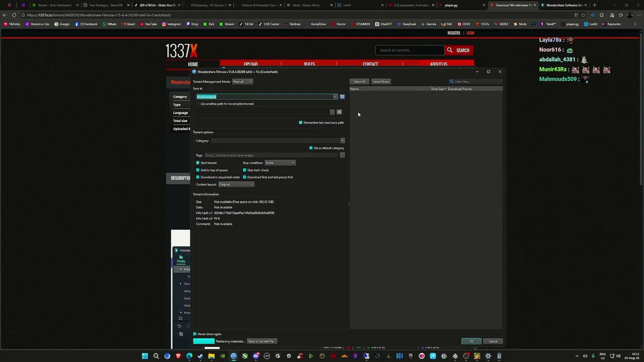Open the TikFinity bookmark

12,24
